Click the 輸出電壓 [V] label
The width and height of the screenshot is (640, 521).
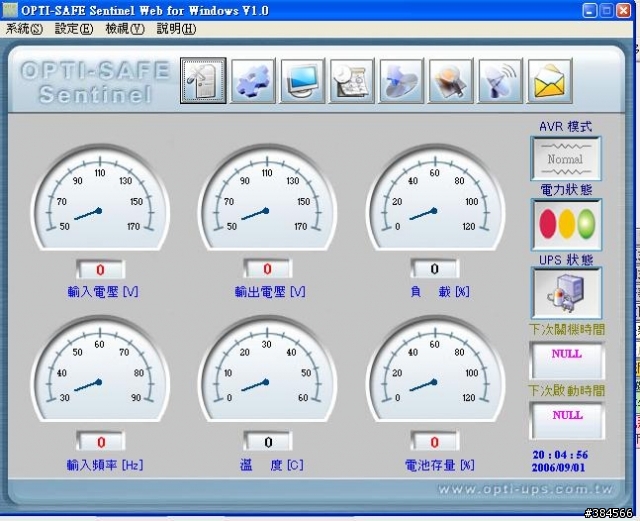click(270, 292)
